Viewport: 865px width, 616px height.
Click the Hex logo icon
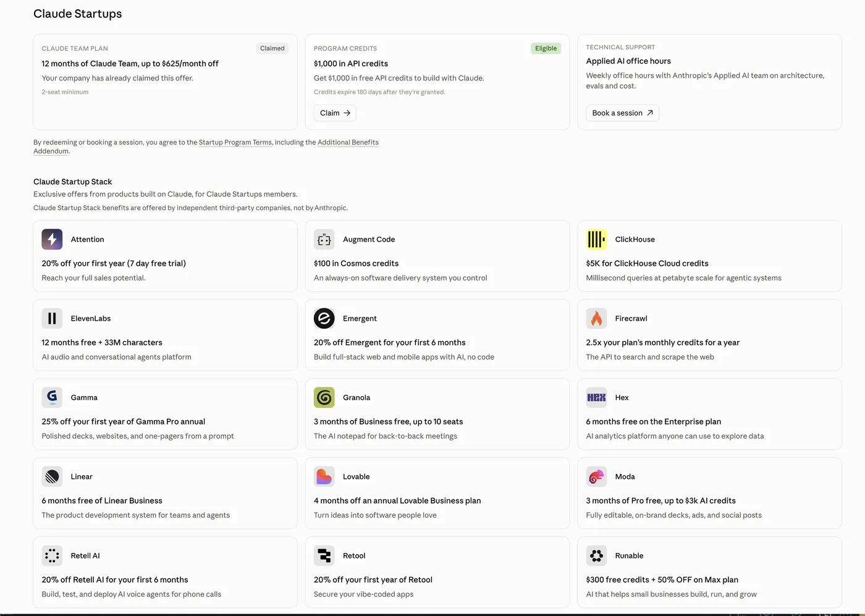(596, 397)
